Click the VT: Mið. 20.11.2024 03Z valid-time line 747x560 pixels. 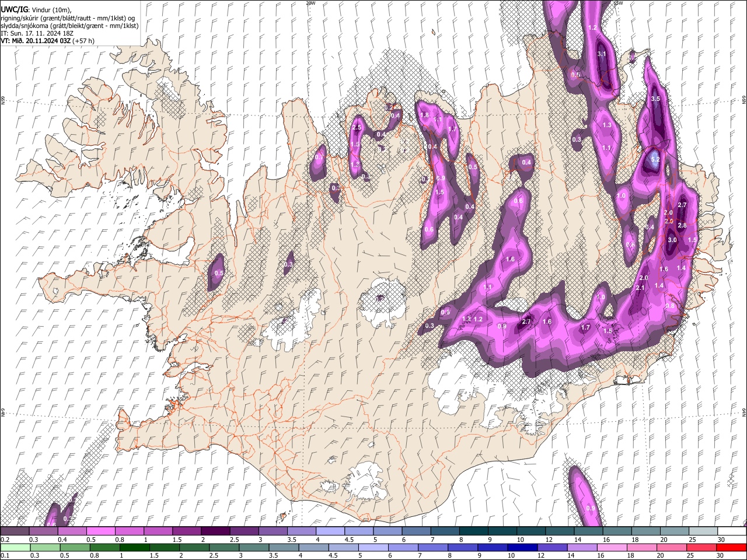pos(47,41)
